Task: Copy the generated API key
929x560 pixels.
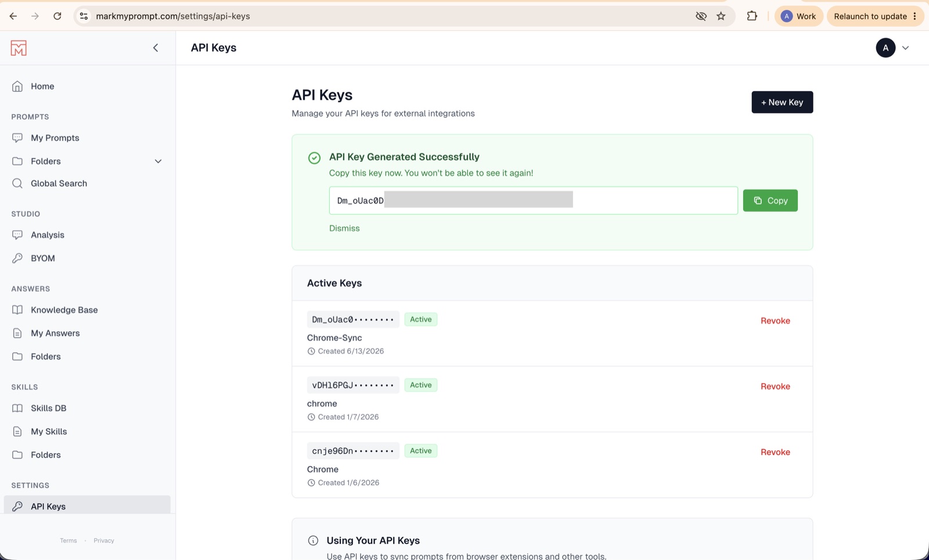Action: 770,200
